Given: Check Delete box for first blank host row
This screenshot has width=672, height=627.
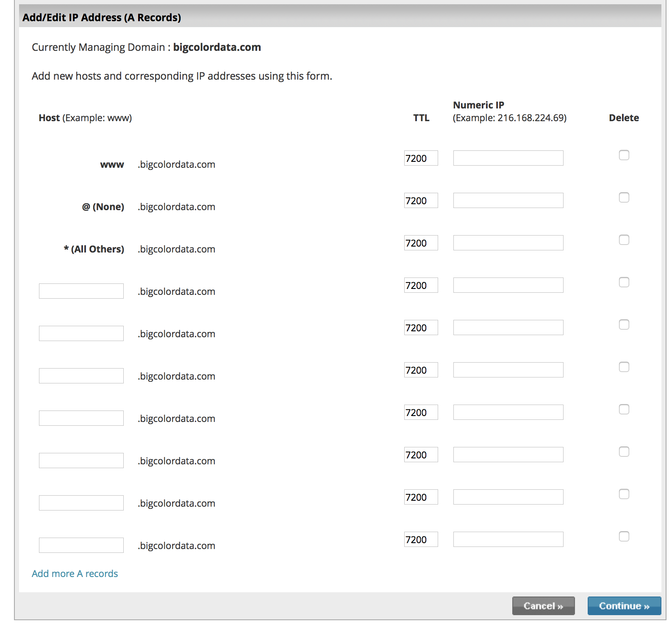Looking at the screenshot, I should (624, 282).
